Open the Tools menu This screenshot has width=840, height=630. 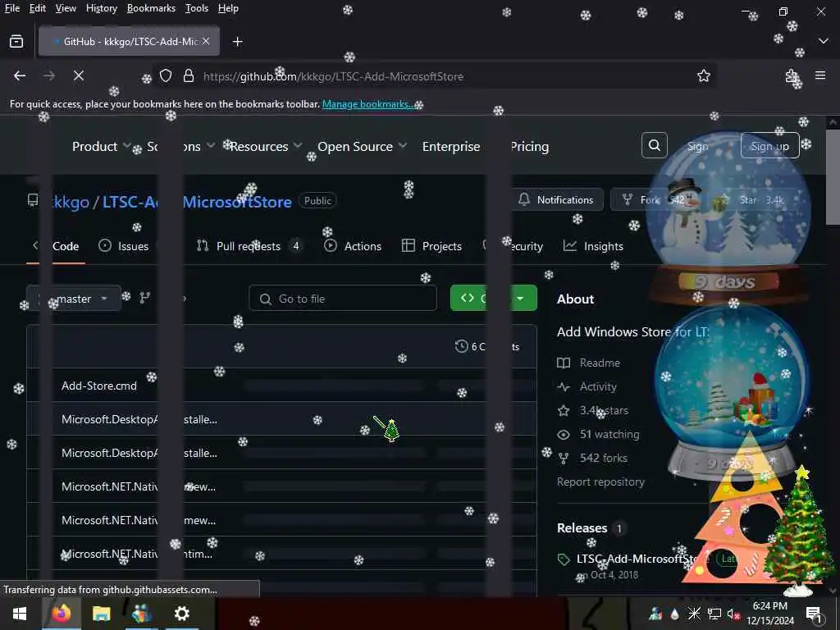point(197,8)
